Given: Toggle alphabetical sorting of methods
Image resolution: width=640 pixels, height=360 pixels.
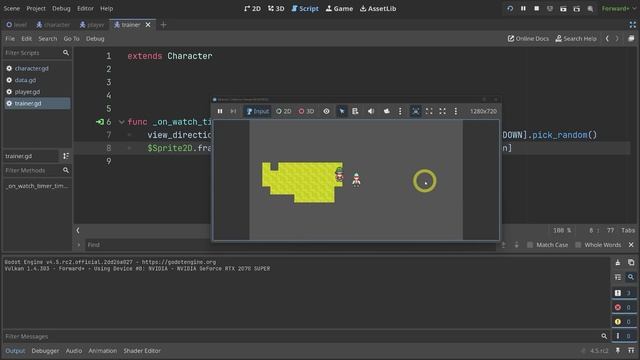Looking at the screenshot, I should [66, 156].
